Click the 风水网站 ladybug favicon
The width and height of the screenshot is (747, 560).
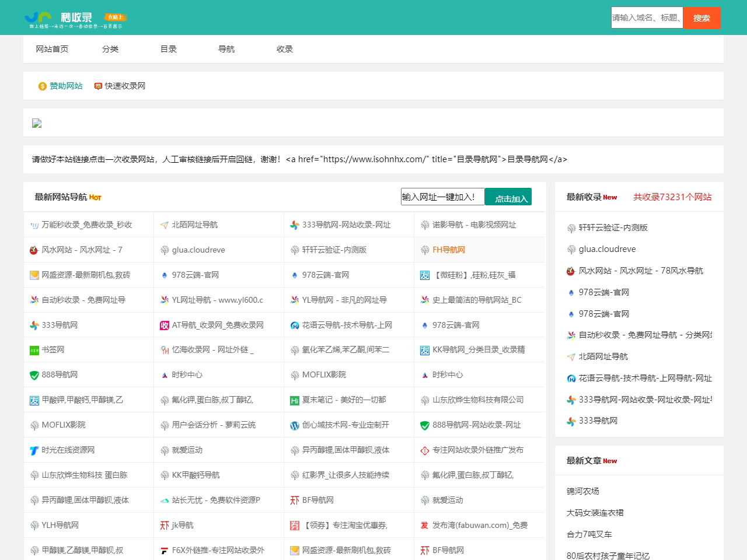point(34,250)
